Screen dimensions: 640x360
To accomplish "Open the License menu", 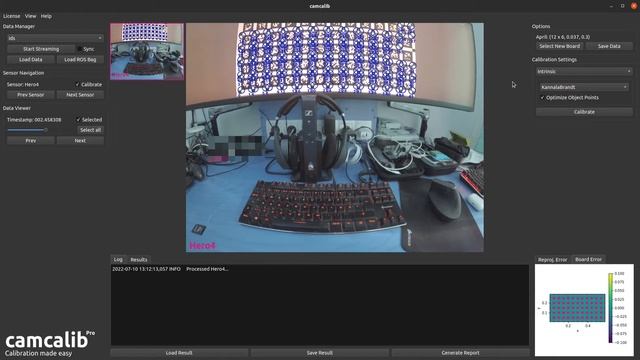I will (11, 16).
